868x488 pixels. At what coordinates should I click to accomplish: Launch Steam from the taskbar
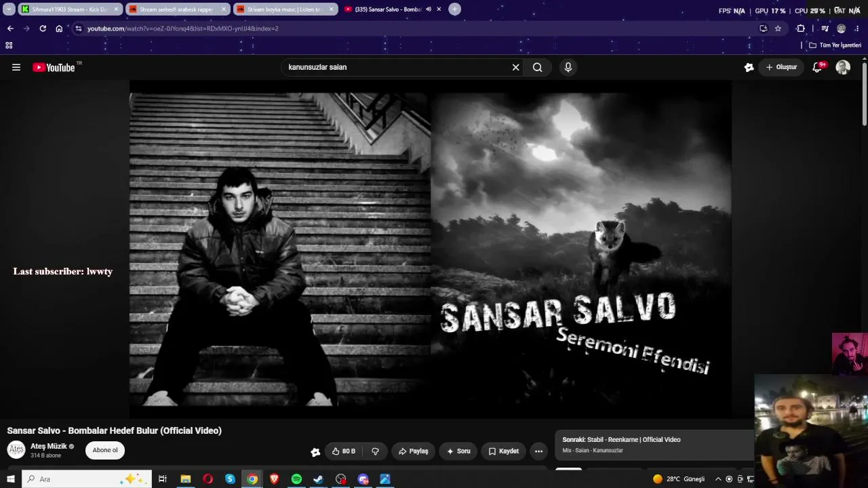pyautogui.click(x=319, y=479)
